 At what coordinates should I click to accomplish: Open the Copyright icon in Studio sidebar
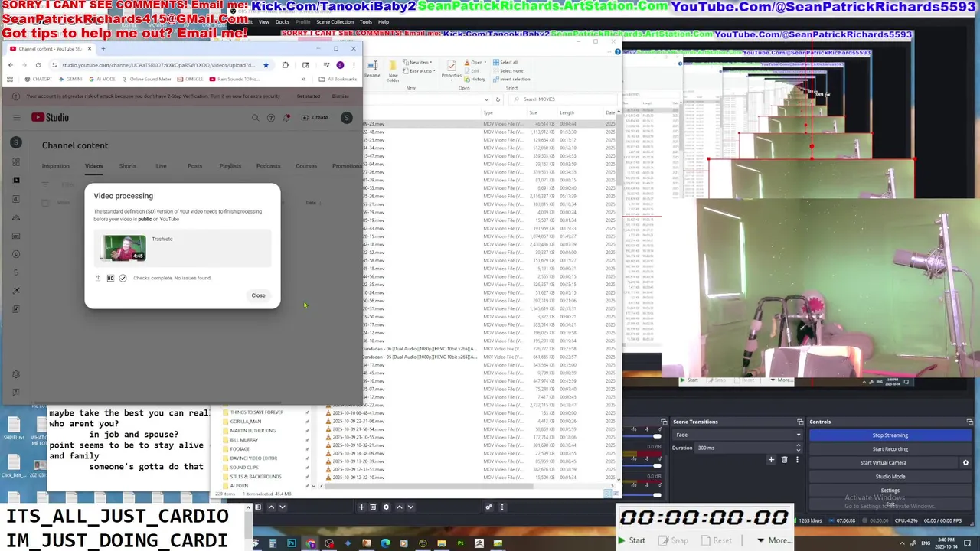pos(16,254)
